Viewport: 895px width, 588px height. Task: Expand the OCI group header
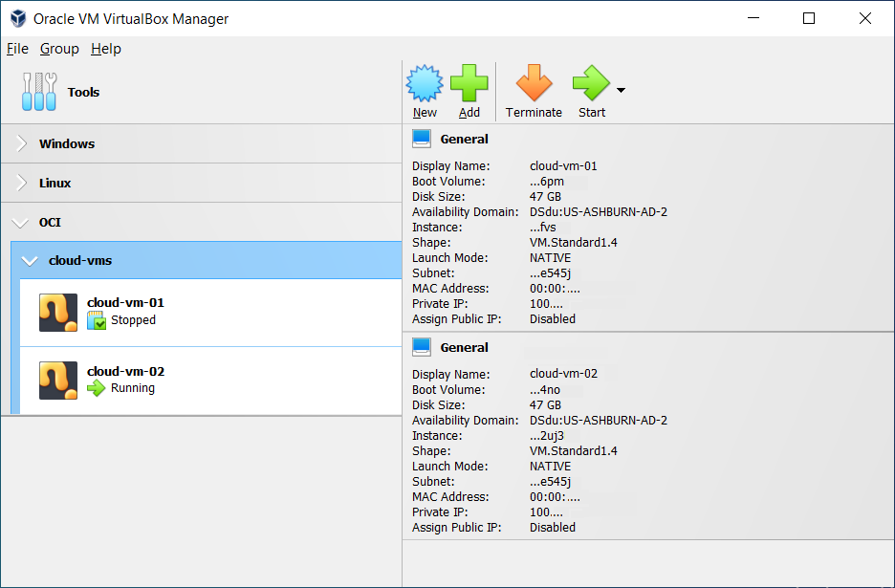20,222
